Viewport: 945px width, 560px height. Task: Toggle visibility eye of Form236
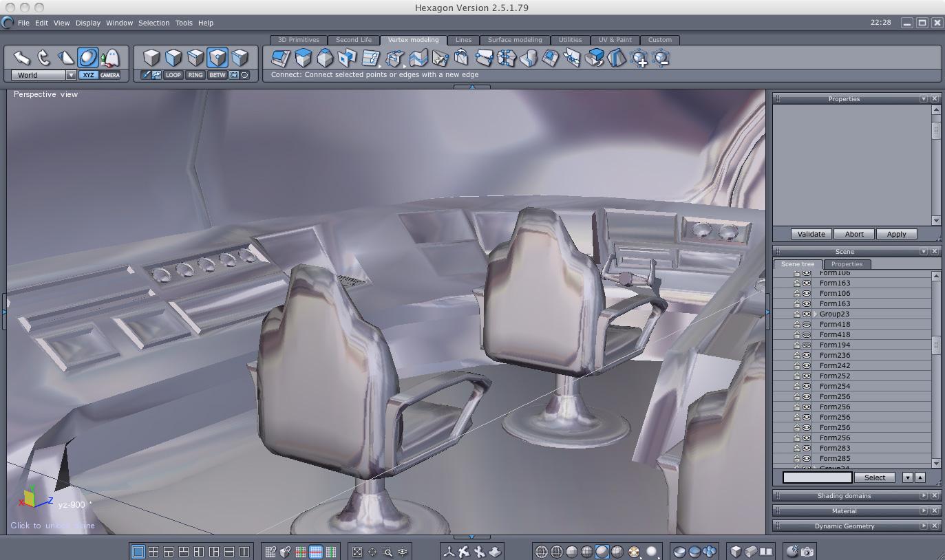click(x=807, y=355)
